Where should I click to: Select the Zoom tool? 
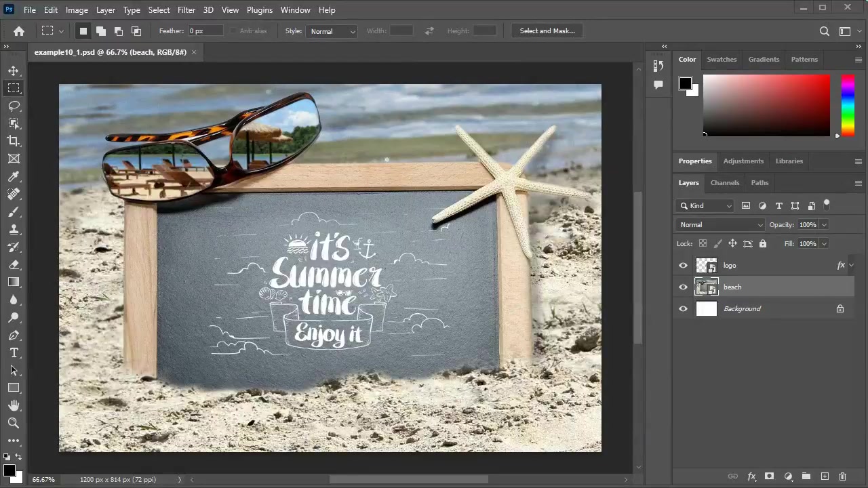tap(14, 423)
